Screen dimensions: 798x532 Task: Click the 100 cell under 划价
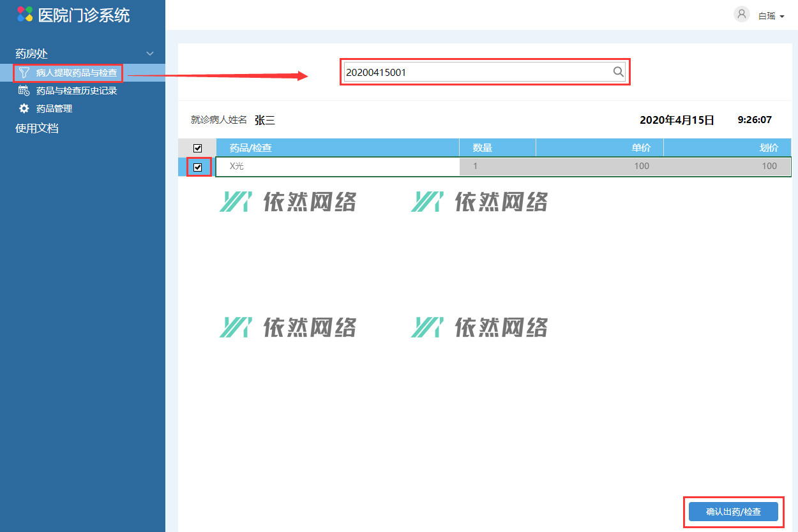coord(727,166)
